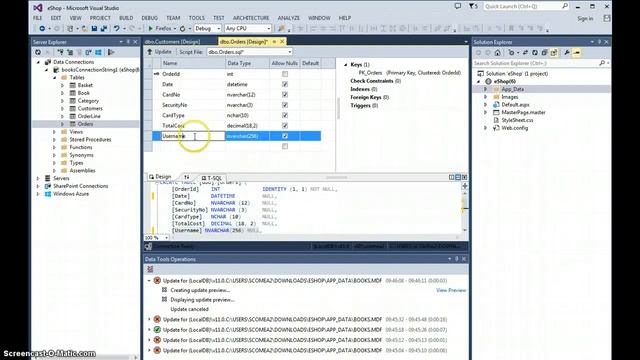The height and width of the screenshot is (360, 640).
Task: Click the Properties wrench icon in Solution Explorer
Action: (x=567, y=53)
